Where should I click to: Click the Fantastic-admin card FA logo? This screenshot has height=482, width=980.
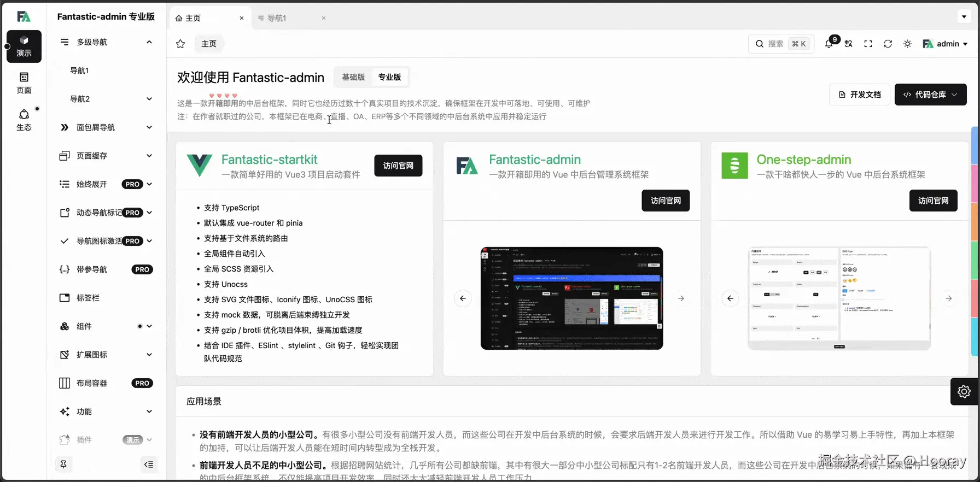point(467,166)
